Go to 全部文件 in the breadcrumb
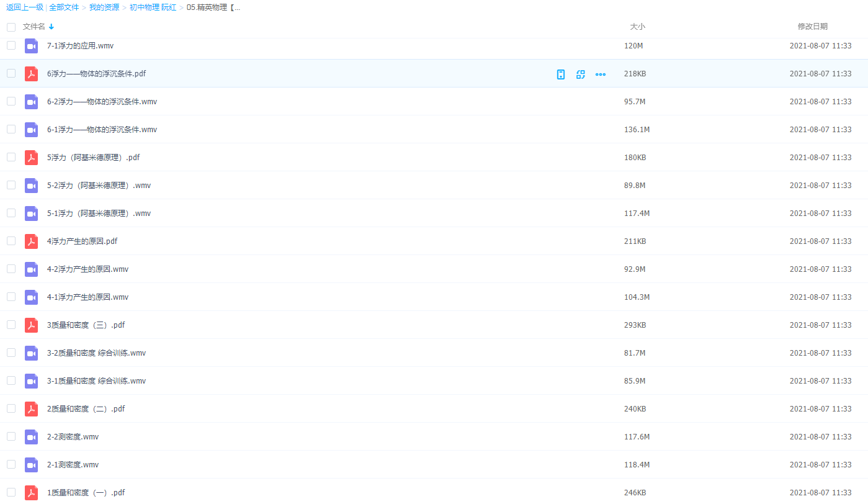868x504 pixels. click(x=64, y=7)
